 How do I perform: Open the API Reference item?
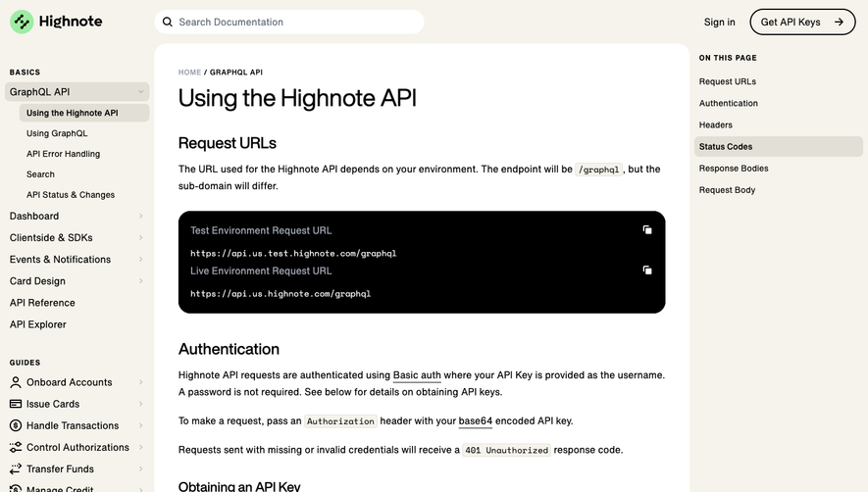click(x=42, y=303)
